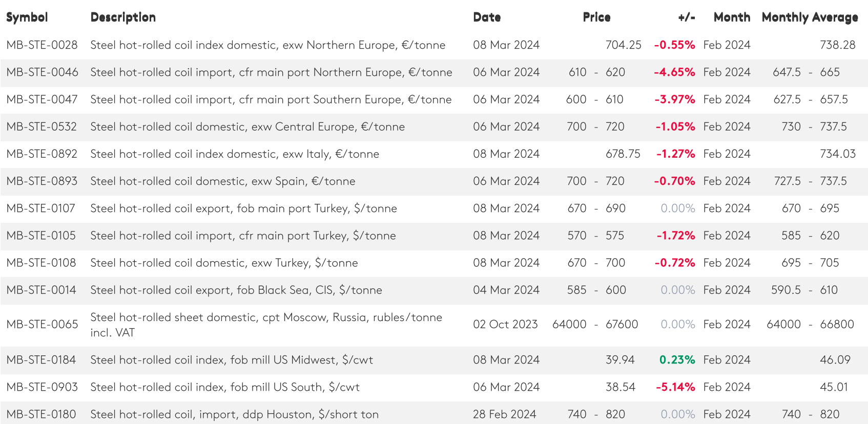This screenshot has height=424, width=868.
Task: Select the Black Sea CIS export description
Action: coord(236,290)
